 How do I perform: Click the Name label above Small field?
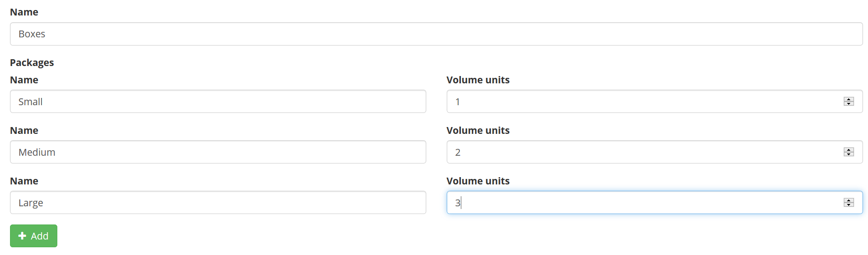(x=24, y=80)
